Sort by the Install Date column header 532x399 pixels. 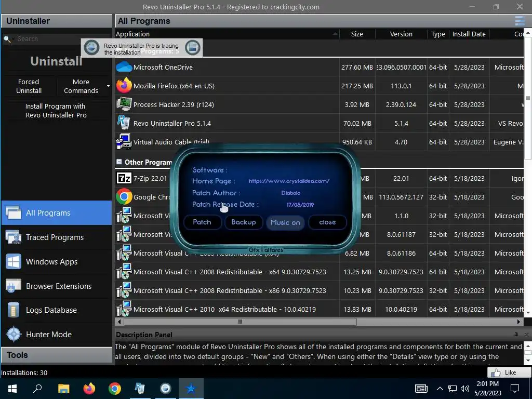[x=469, y=34]
